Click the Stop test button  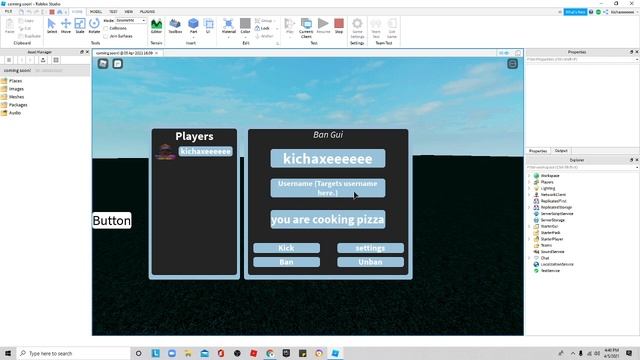[339, 26]
